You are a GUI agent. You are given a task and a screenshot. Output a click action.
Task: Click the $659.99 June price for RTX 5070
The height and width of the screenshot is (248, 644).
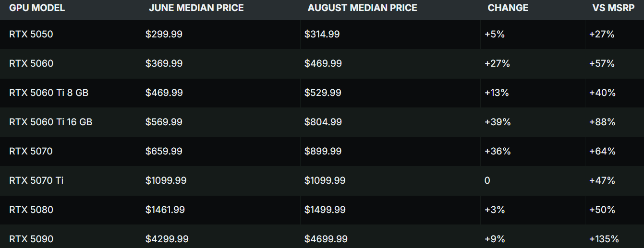pyautogui.click(x=164, y=151)
